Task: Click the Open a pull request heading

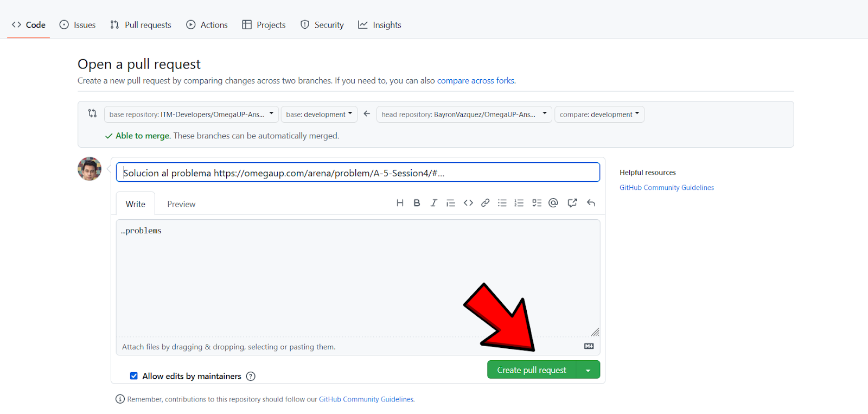Action: (139, 64)
